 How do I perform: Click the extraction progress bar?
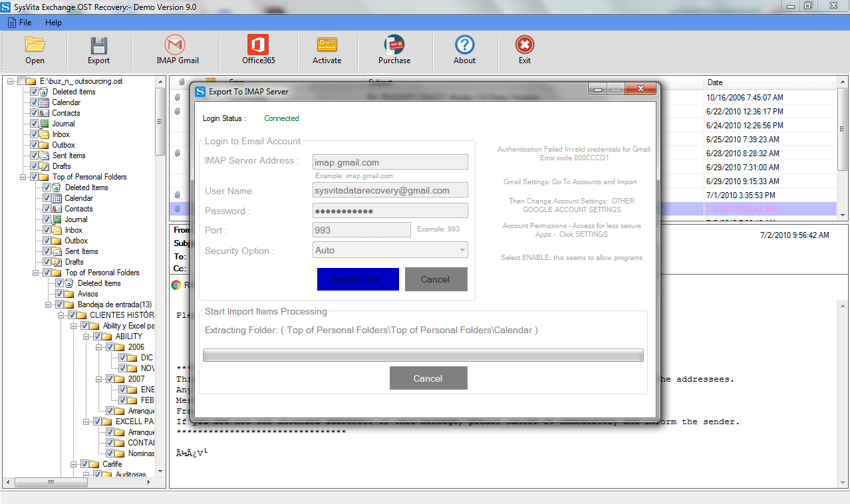(x=424, y=354)
